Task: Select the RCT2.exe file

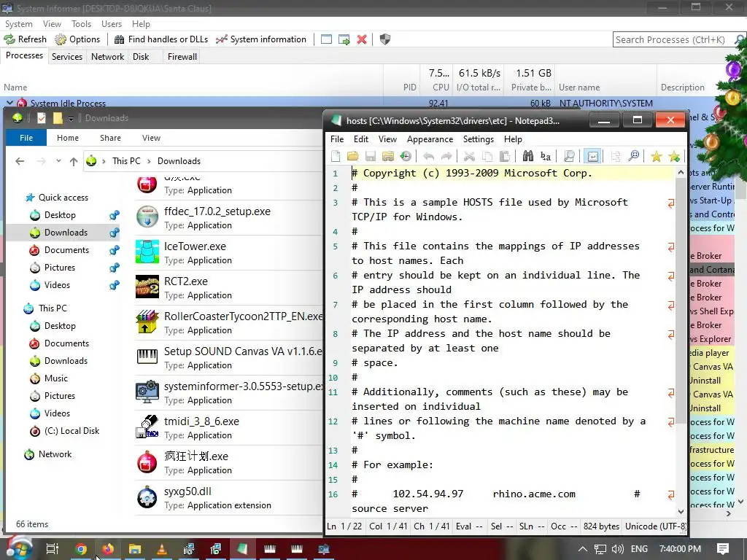Action: [x=228, y=287]
